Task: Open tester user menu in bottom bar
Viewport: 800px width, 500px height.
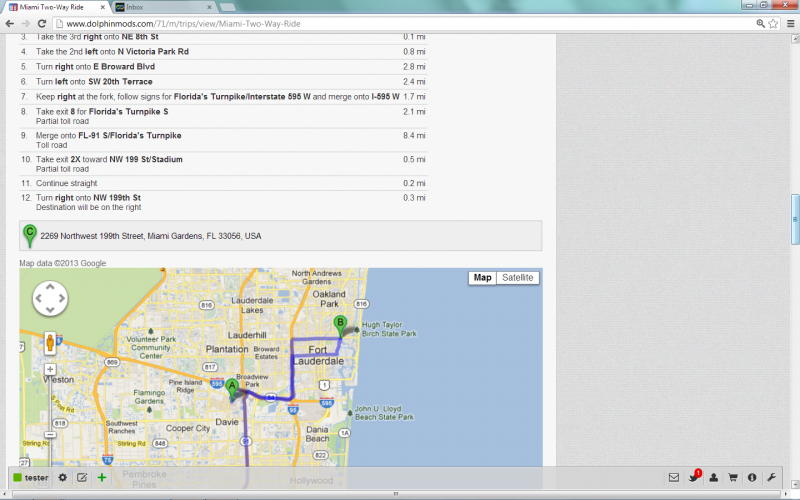Action: pos(31,478)
